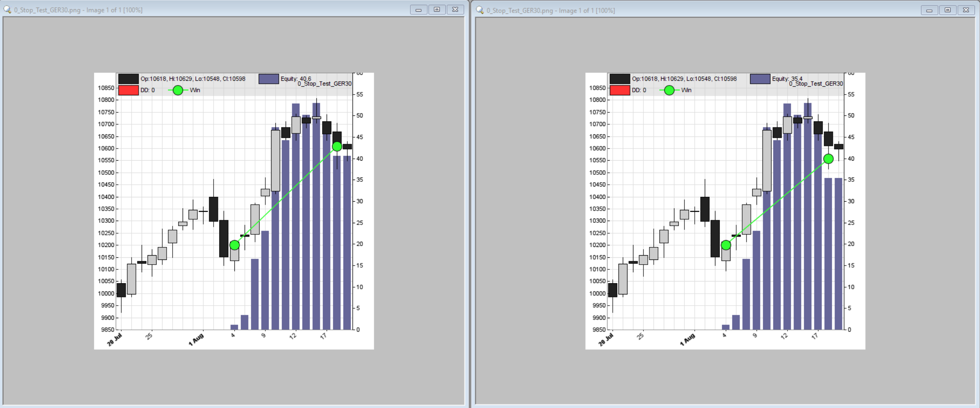This screenshot has height=408, width=980.
Task: Select the trade entry green dot in left chart
Action: (x=234, y=245)
